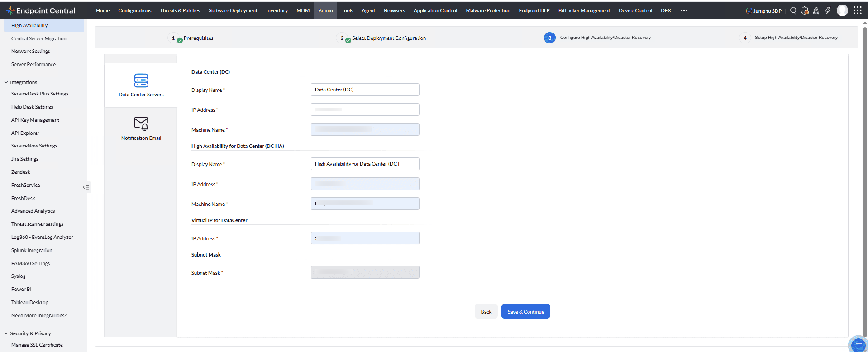Open ServiceDesk Plus Settings
This screenshot has width=868, height=352.
pos(40,94)
